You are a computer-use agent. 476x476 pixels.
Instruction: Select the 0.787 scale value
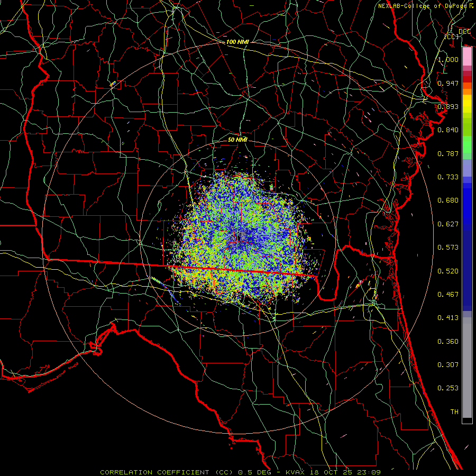(x=448, y=153)
